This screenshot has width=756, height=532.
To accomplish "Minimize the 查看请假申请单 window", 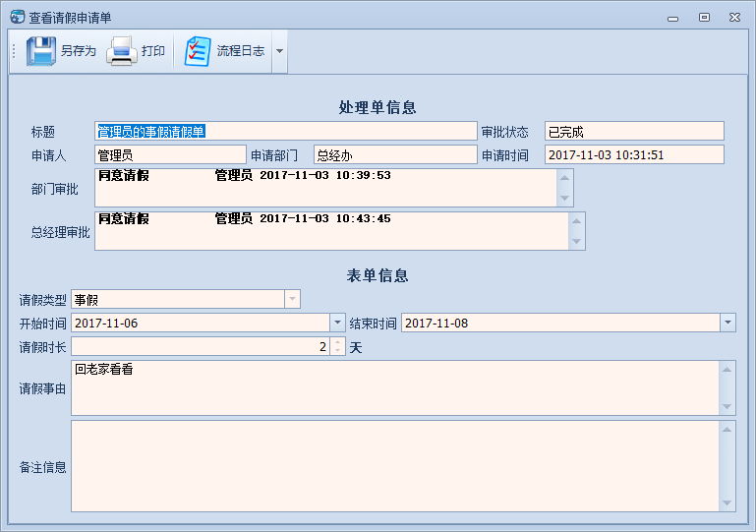I will coord(673,19).
